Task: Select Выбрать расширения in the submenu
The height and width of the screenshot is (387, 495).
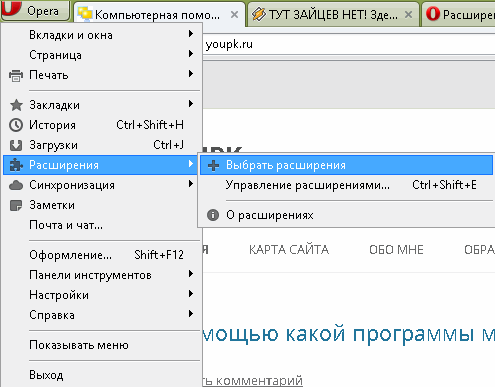Action: coord(347,165)
